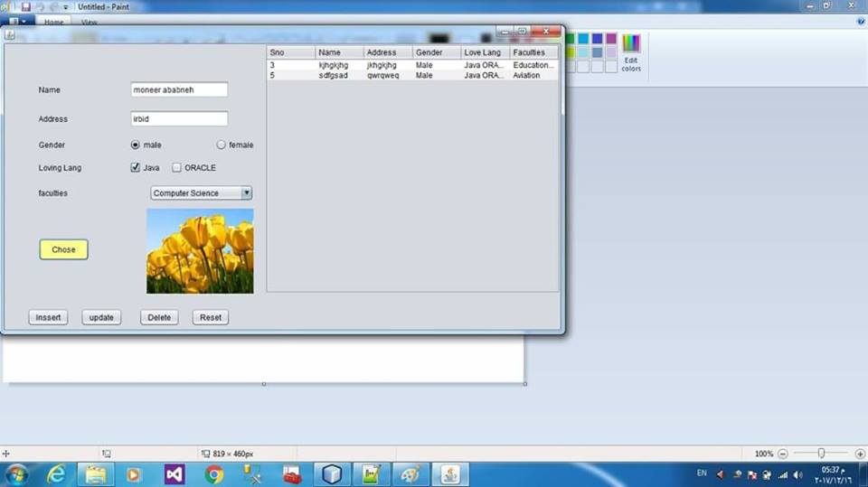This screenshot has height=487, width=868.
Task: Launch Internet Explorer from the taskbar
Action: 56,474
